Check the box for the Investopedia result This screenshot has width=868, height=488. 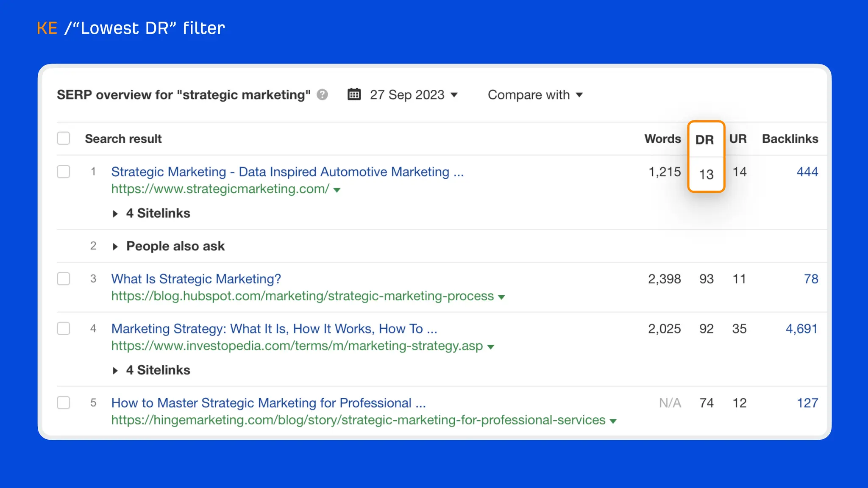(x=64, y=328)
